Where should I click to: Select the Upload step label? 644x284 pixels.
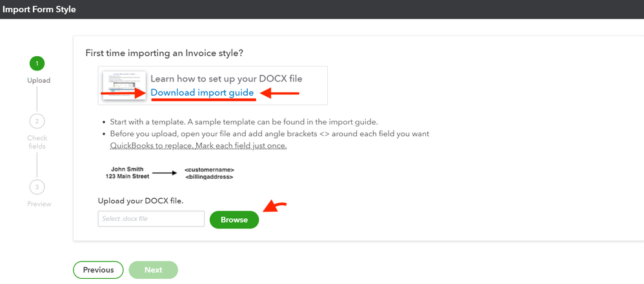click(39, 81)
